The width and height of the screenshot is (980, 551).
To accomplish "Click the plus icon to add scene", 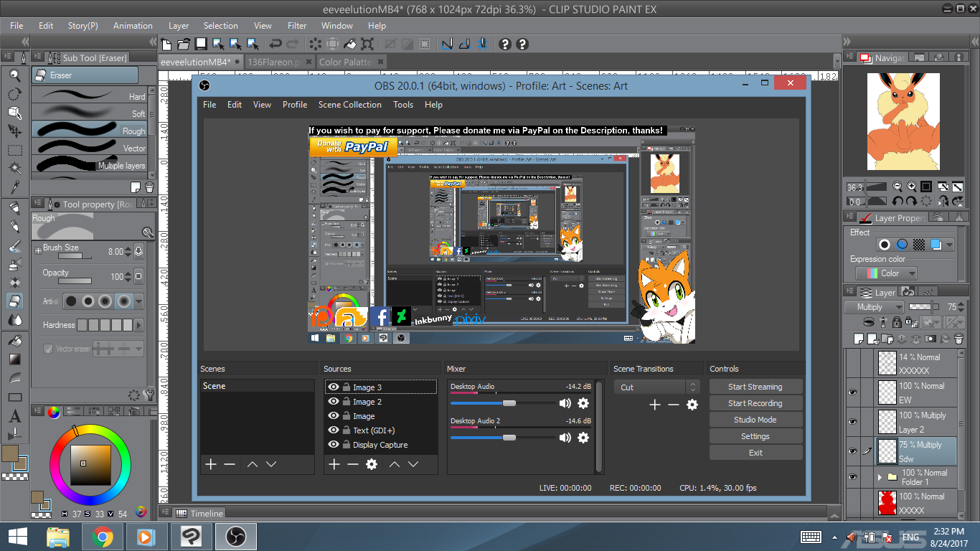I will (x=211, y=464).
